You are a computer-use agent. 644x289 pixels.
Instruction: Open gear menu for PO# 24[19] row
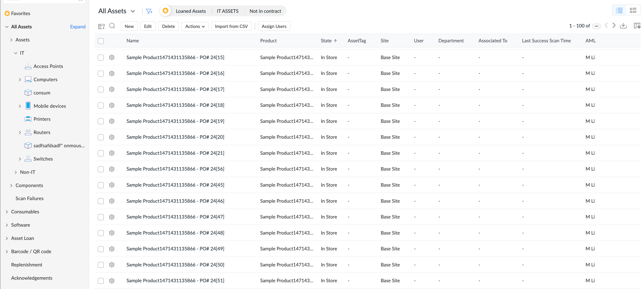(x=112, y=121)
